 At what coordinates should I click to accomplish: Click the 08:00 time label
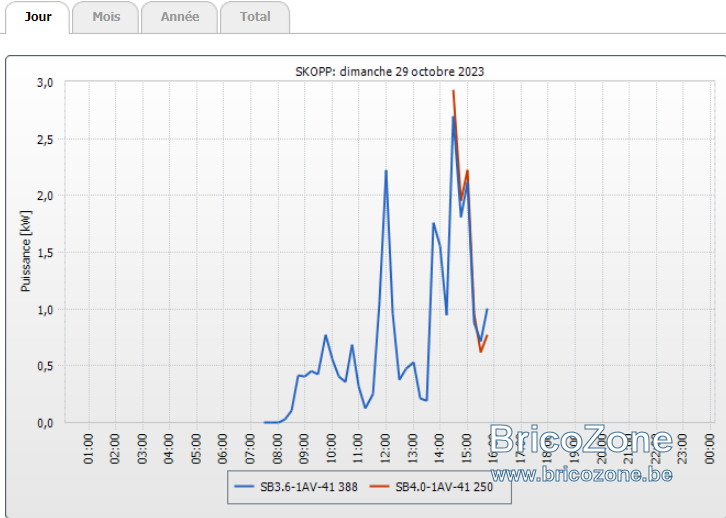coord(277,449)
